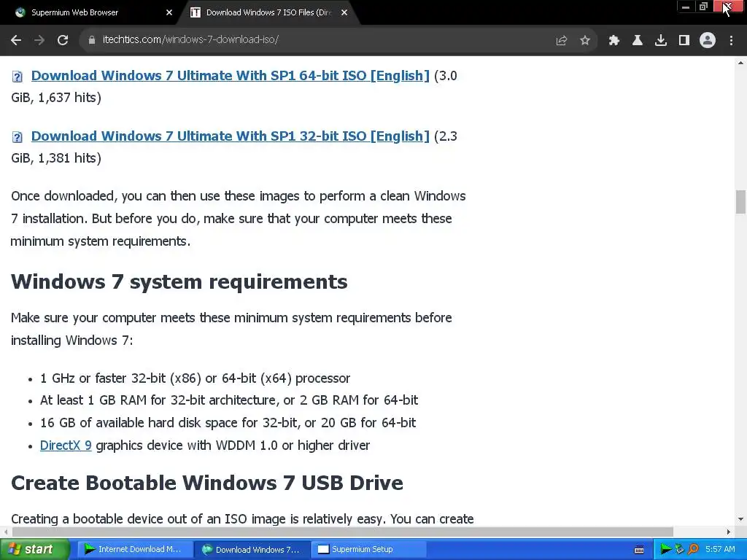Click the vertical scrollbar up arrow
Image resolution: width=747 pixels, height=560 pixels.
740,63
